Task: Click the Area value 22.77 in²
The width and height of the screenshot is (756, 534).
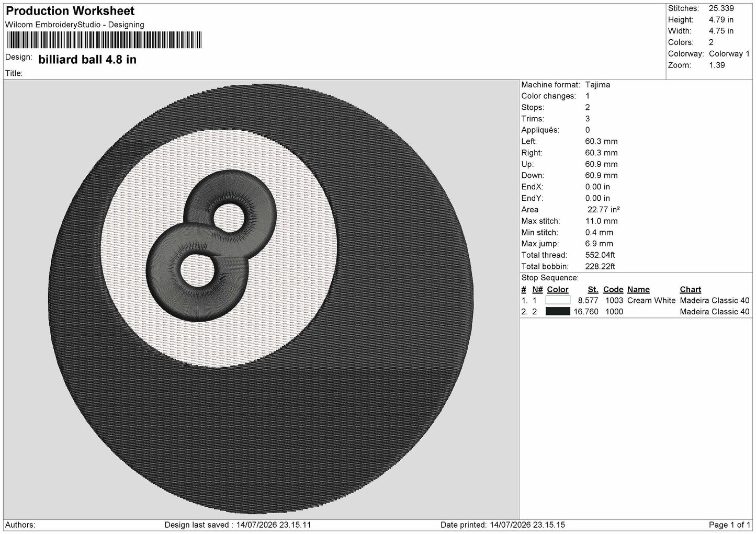Action: click(x=603, y=210)
